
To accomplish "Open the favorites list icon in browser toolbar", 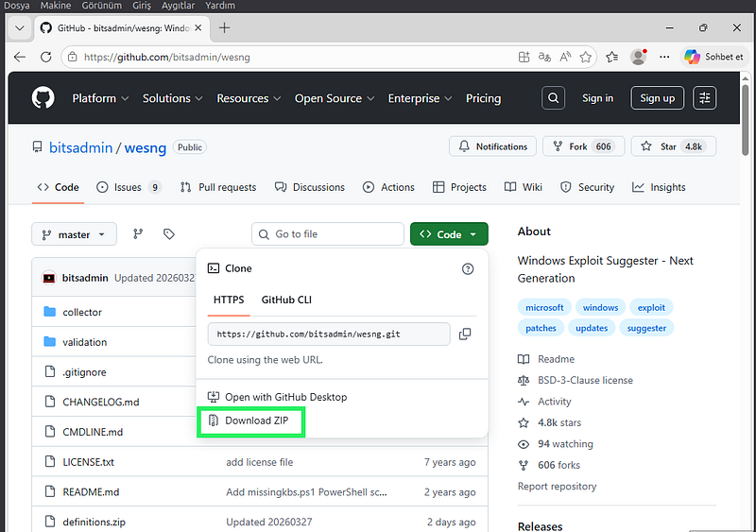I will tap(611, 57).
